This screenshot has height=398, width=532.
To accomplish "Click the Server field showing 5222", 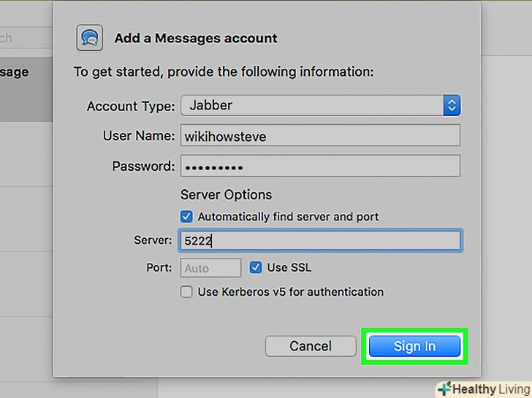I will coord(320,240).
